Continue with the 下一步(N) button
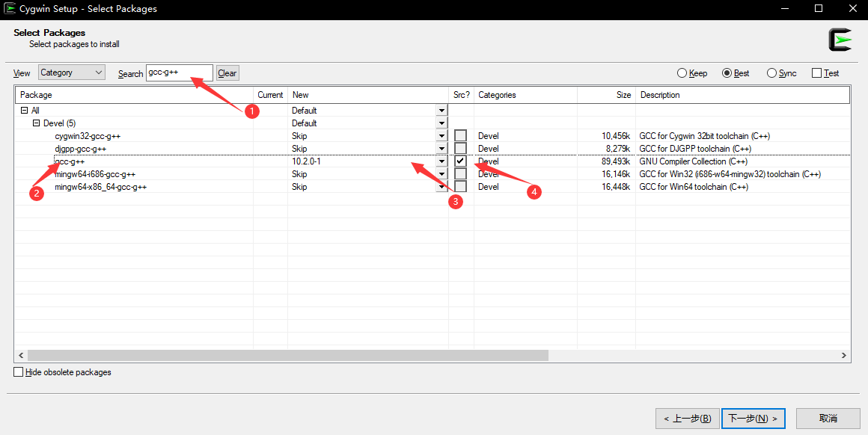The image size is (868, 435). tap(753, 419)
